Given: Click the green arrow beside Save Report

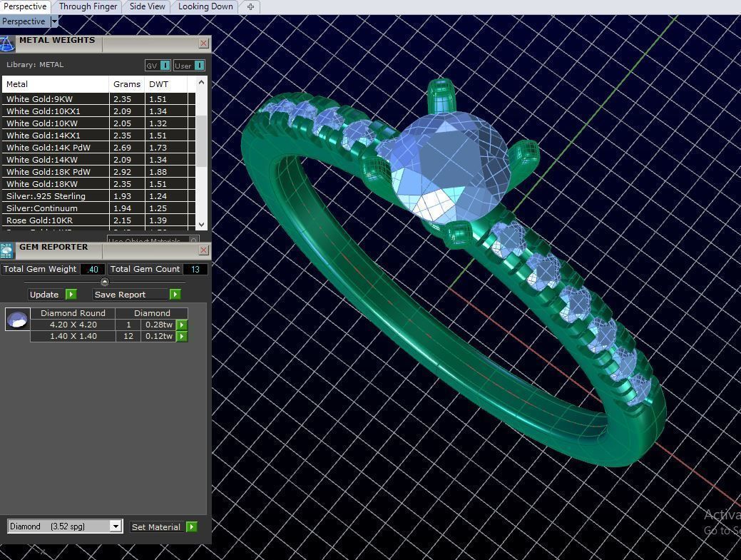Looking at the screenshot, I should pos(175,295).
